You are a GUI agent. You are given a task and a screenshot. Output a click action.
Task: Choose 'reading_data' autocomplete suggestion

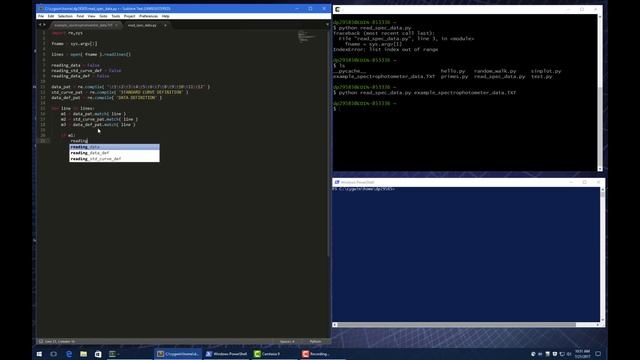coord(114,147)
